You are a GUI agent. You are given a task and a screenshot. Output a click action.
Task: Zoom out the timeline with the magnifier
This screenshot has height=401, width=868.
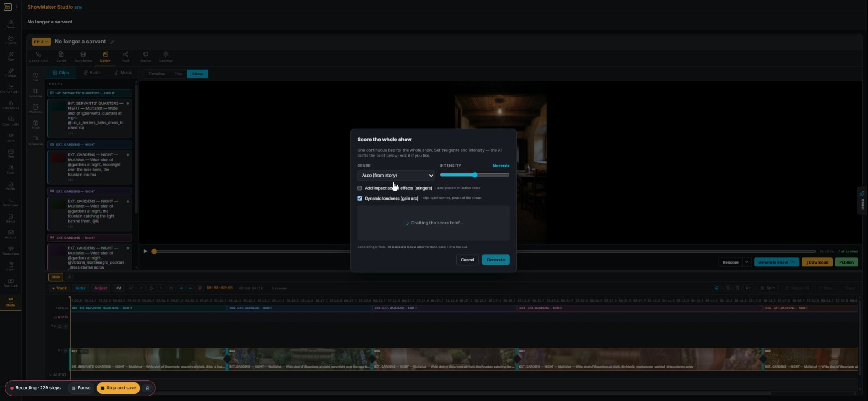727,288
